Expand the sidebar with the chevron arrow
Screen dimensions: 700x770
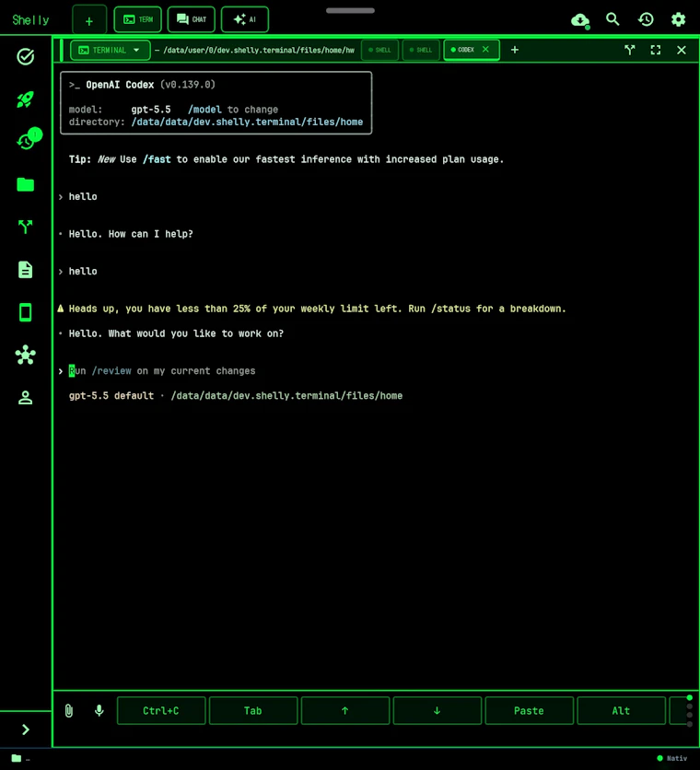pos(26,729)
